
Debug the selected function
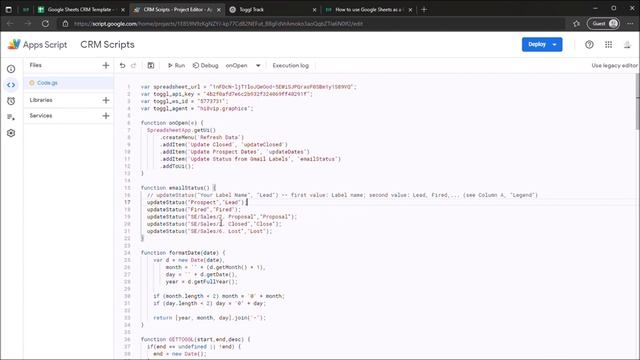tap(205, 65)
